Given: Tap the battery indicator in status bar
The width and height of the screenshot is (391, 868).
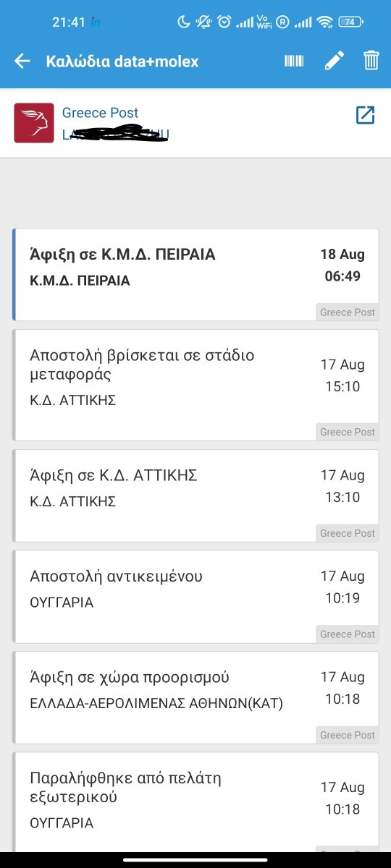Looking at the screenshot, I should click(x=350, y=22).
